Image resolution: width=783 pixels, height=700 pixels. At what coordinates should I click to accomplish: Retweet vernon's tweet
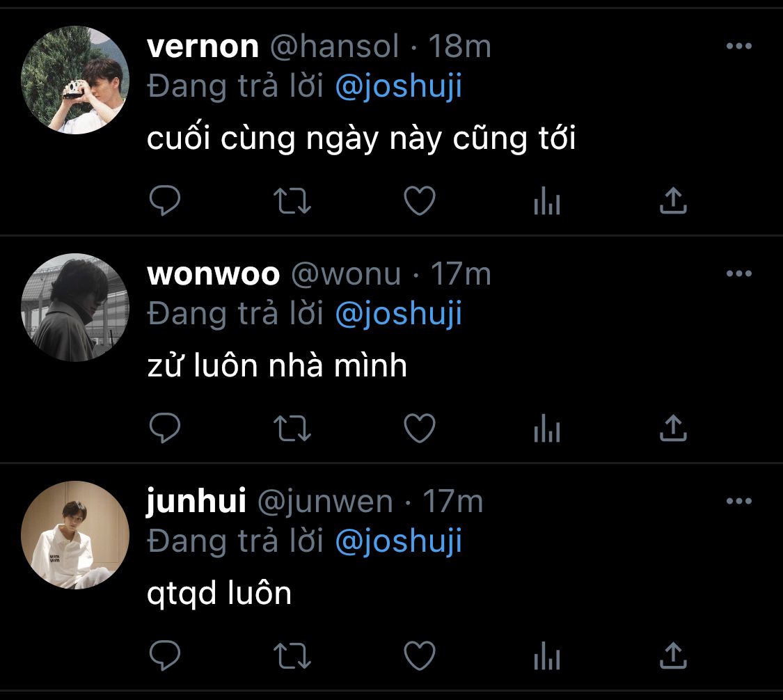(292, 200)
